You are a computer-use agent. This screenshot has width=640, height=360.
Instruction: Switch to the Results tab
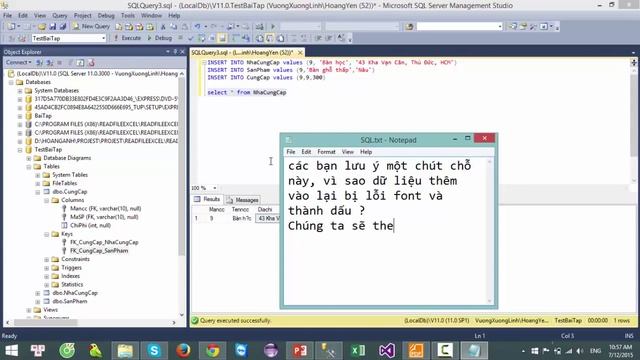pyautogui.click(x=207, y=199)
